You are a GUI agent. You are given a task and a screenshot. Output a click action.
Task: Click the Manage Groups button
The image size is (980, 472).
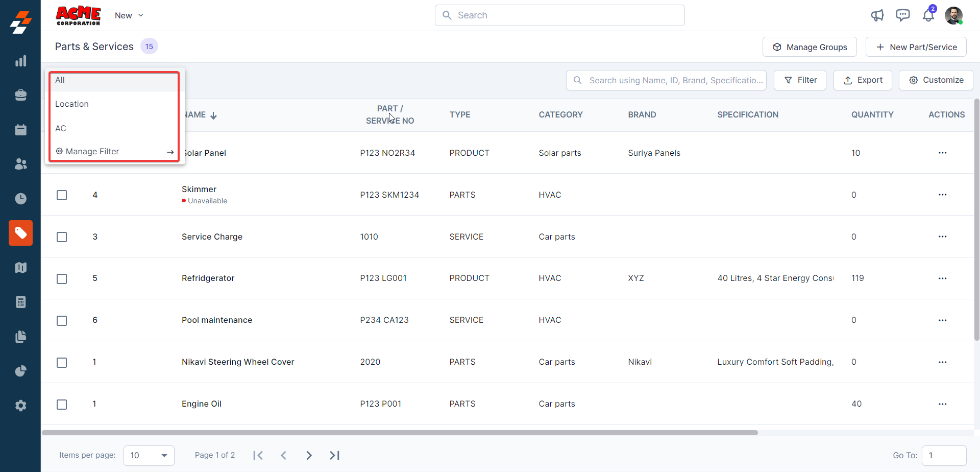point(810,47)
